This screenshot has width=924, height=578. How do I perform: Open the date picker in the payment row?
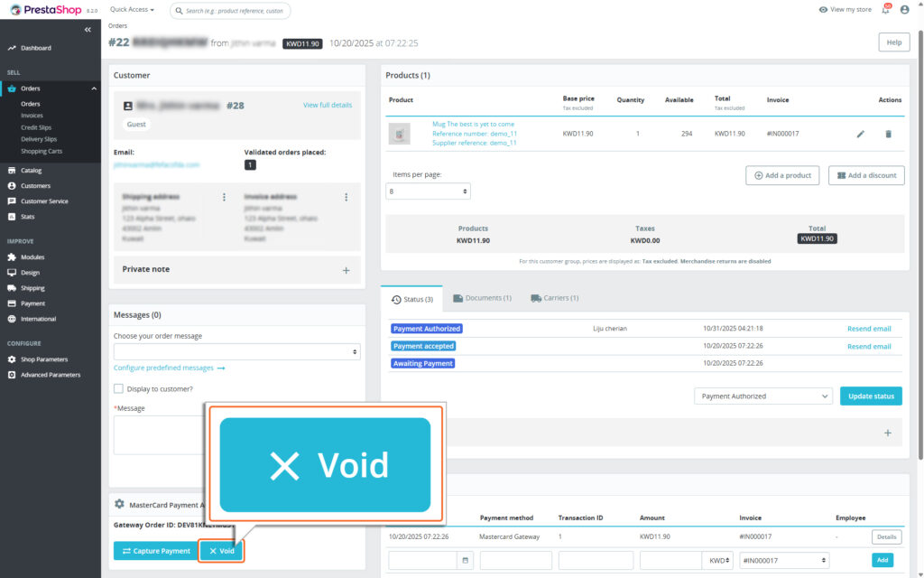466,560
